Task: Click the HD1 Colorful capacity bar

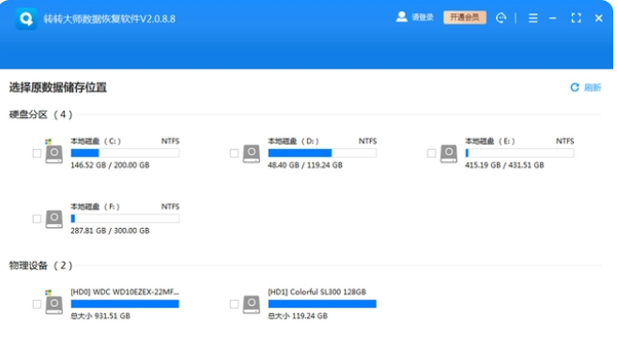Action: coord(322,304)
